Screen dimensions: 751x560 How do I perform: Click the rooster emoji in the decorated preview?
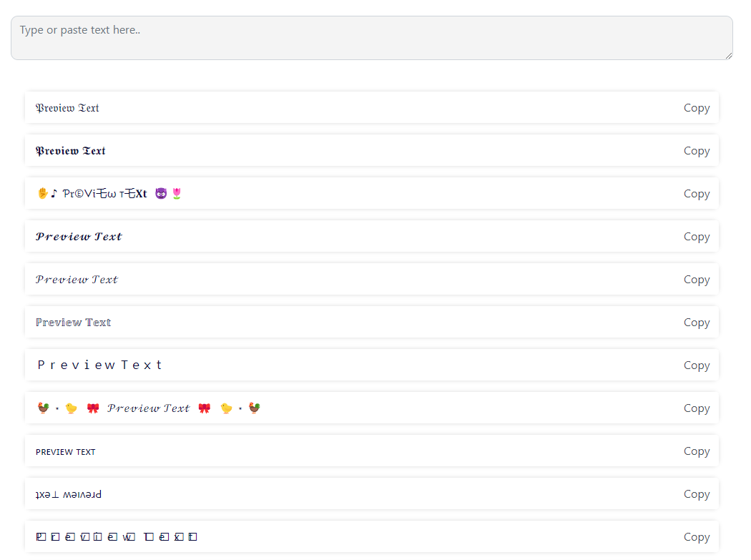(43, 408)
